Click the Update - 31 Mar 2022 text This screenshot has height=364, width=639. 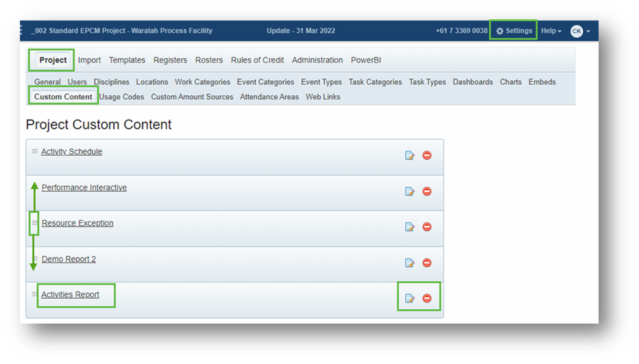301,31
